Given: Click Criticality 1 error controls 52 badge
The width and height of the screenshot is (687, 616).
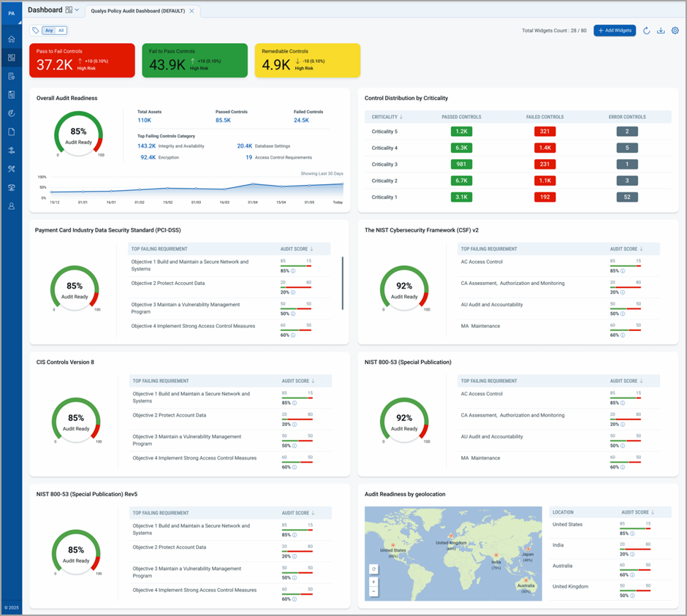Looking at the screenshot, I should pyautogui.click(x=627, y=197).
